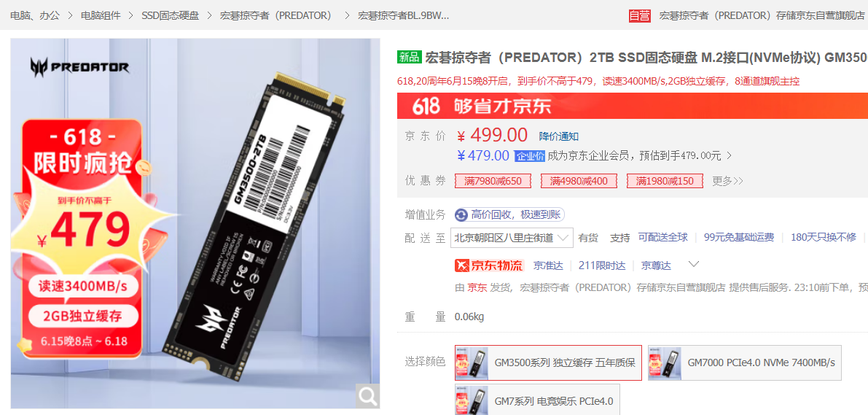Viewport: 868px width, 415px height.
Task: Open the 北京朝阳区八里庄街道 delivery address dropdown
Action: [512, 238]
